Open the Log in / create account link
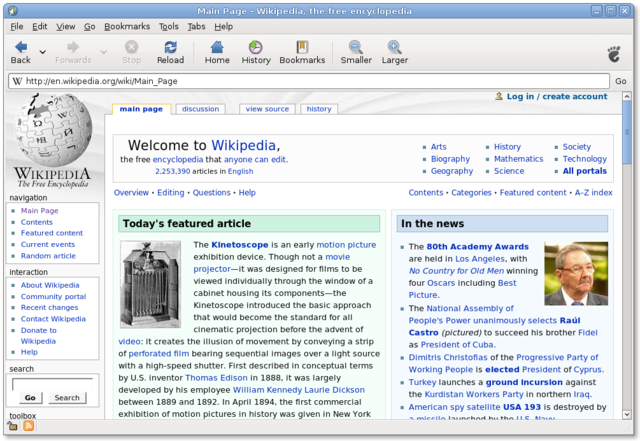 (557, 96)
